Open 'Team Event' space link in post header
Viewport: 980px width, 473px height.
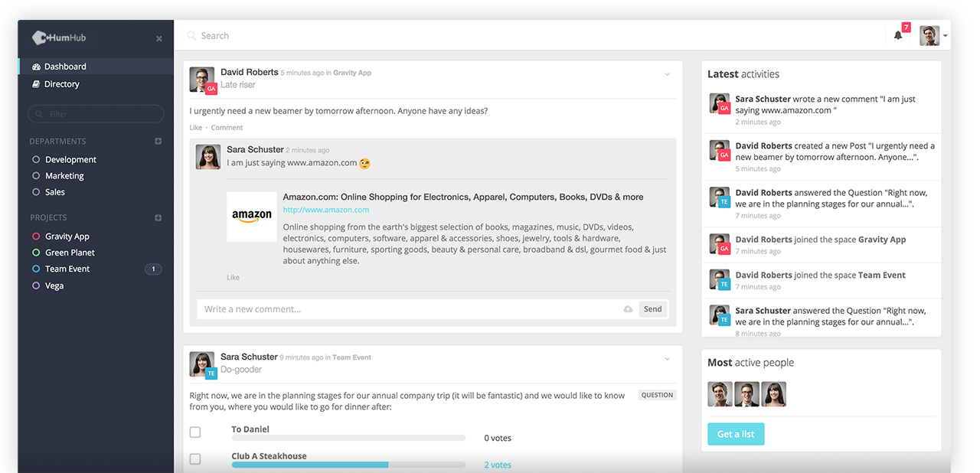click(352, 357)
